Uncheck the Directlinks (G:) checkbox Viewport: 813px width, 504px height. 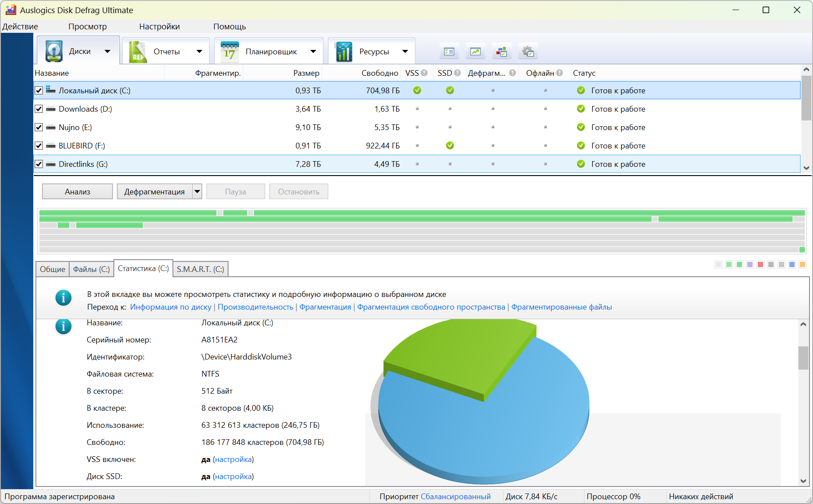coord(39,164)
